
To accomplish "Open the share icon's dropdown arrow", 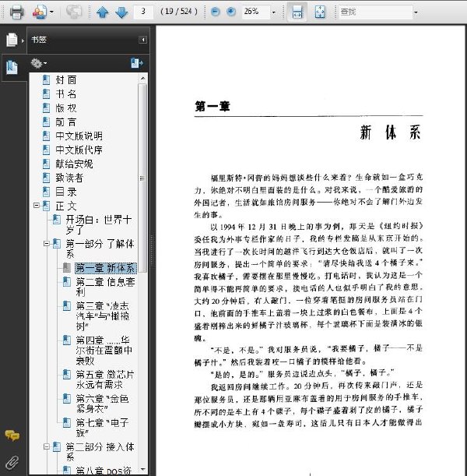I will click(x=51, y=12).
